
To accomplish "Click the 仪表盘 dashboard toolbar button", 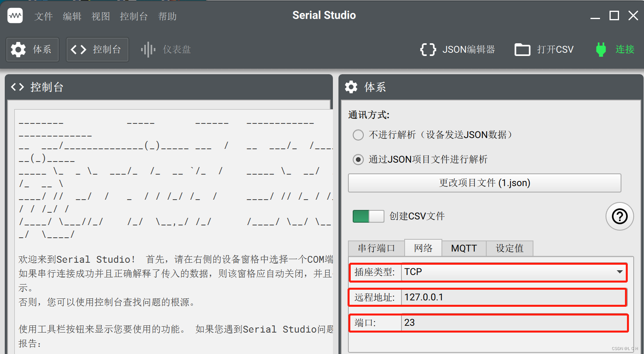I will [x=166, y=50].
